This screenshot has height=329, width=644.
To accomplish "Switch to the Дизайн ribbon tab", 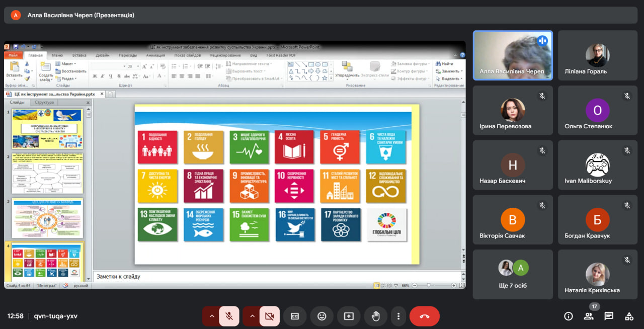I will coord(103,55).
